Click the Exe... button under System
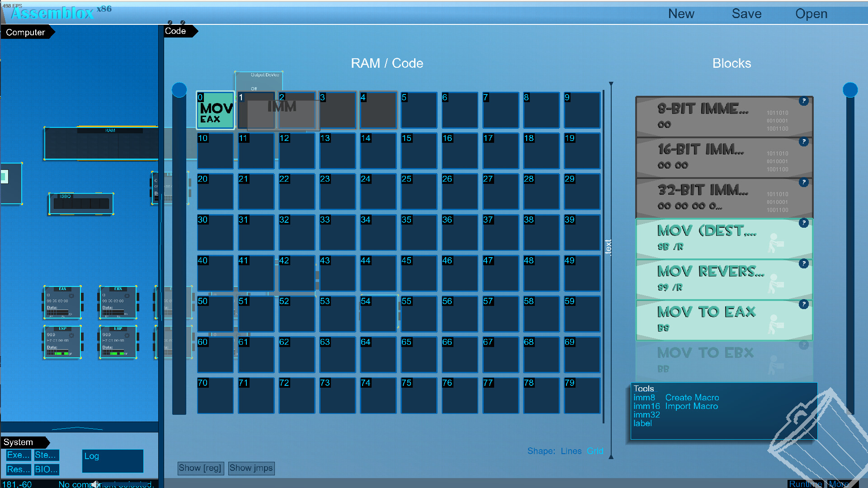This screenshot has height=488, width=868. click(18, 455)
